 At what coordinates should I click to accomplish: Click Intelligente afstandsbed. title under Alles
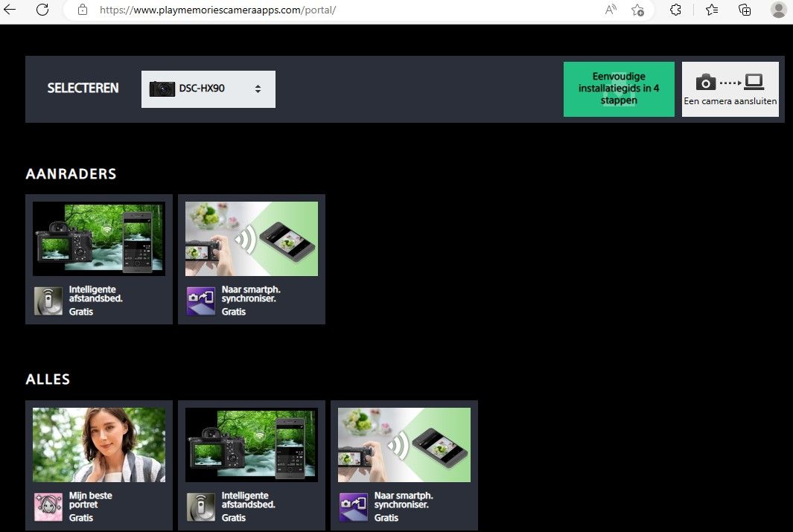tap(249, 499)
